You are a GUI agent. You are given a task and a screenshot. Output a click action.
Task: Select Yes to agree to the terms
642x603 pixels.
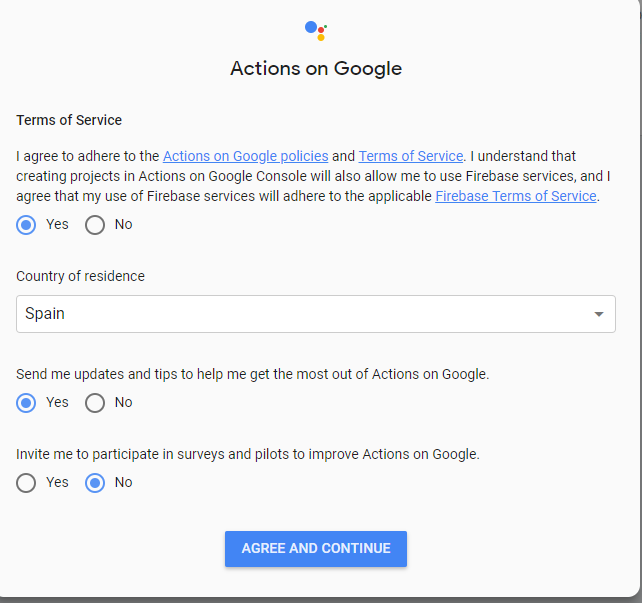coord(27,225)
